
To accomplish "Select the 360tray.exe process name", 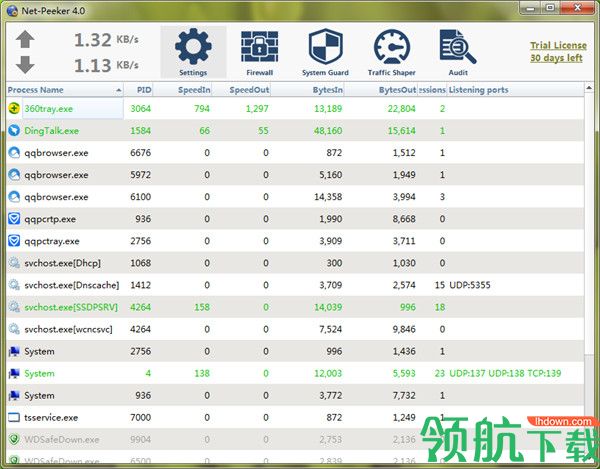I will (49, 109).
